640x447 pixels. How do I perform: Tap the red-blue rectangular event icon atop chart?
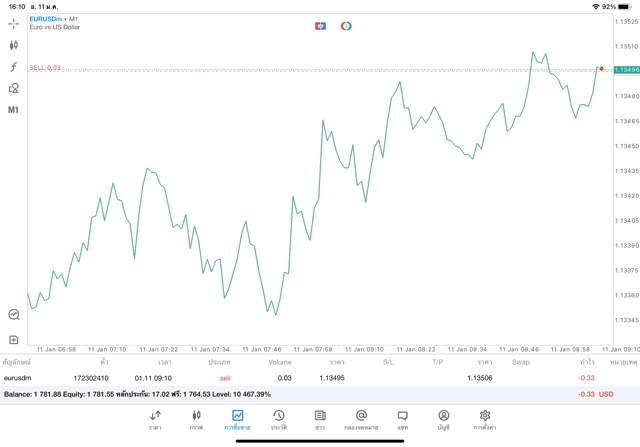(320, 26)
